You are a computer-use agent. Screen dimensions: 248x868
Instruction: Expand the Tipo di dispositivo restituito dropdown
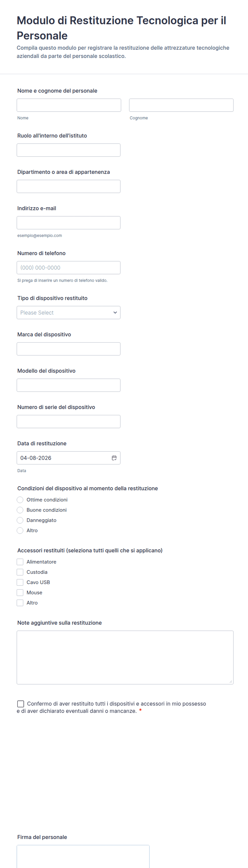click(69, 313)
